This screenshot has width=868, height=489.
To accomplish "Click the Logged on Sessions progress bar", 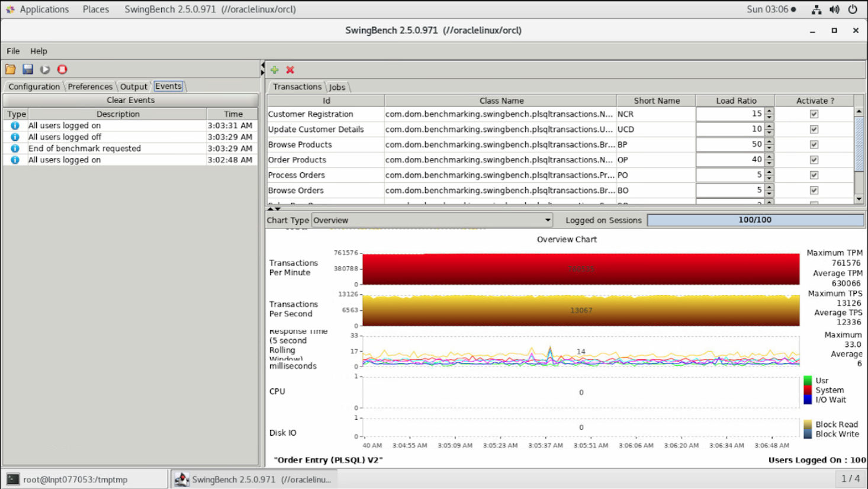I will (x=755, y=220).
